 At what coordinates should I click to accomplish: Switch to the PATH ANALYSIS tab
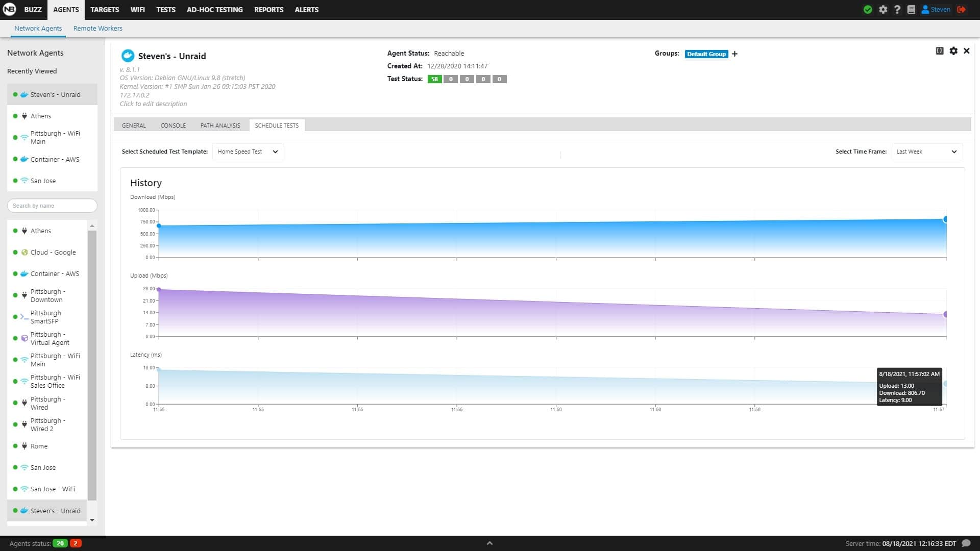pyautogui.click(x=220, y=125)
